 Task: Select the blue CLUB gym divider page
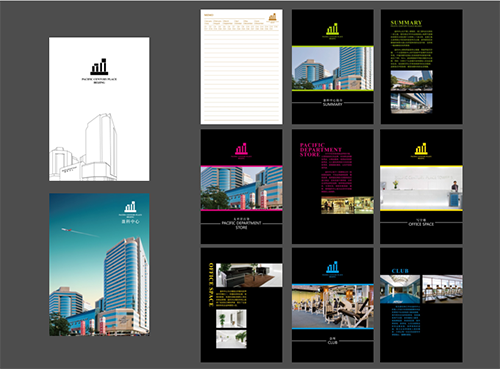(333, 305)
